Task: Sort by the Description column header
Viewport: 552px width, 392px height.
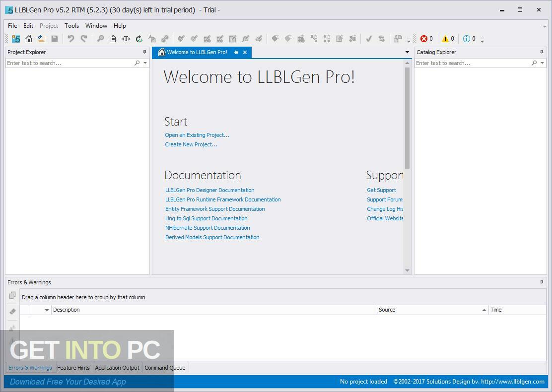Action: click(x=214, y=310)
